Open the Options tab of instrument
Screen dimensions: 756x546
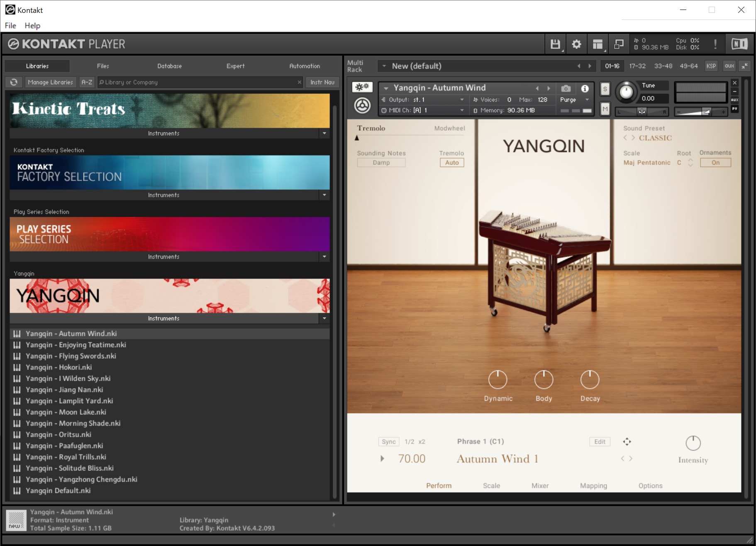click(x=650, y=485)
